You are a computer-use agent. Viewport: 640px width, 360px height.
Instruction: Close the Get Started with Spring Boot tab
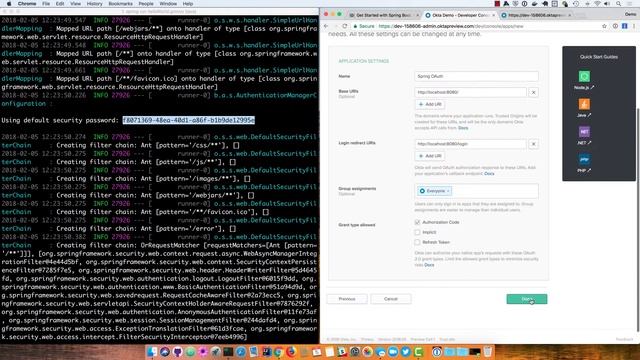click(417, 15)
